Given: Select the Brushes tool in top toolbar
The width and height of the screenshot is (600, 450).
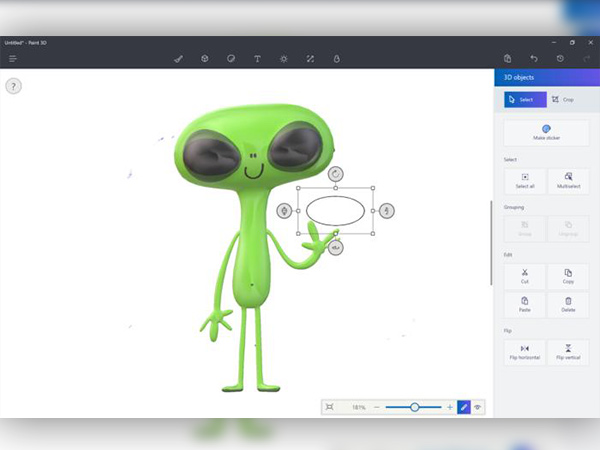Looking at the screenshot, I should tap(178, 59).
